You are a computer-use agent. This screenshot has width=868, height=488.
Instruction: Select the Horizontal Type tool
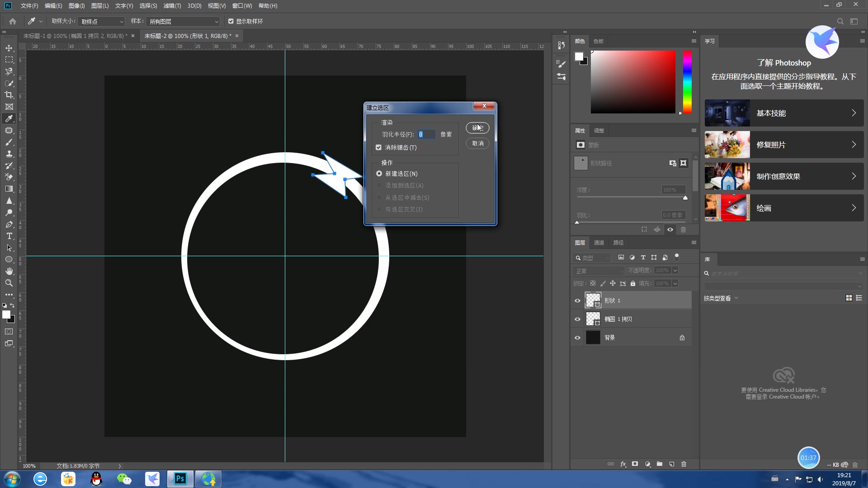9,236
